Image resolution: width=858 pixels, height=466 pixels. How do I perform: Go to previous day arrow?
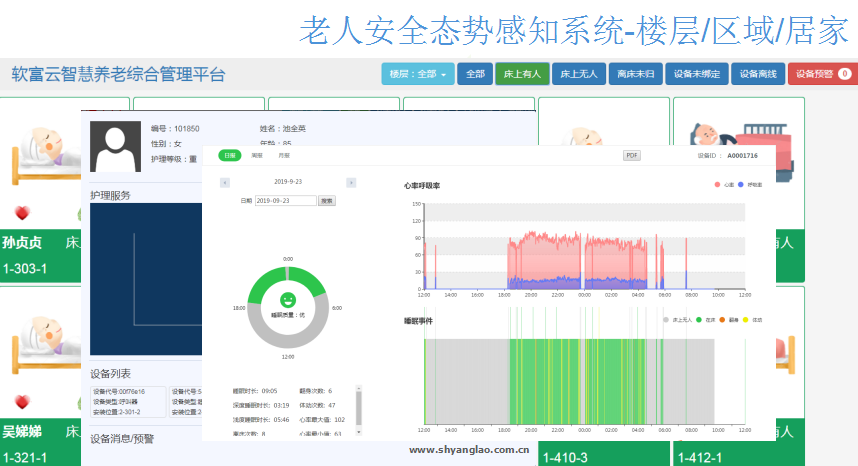225,183
